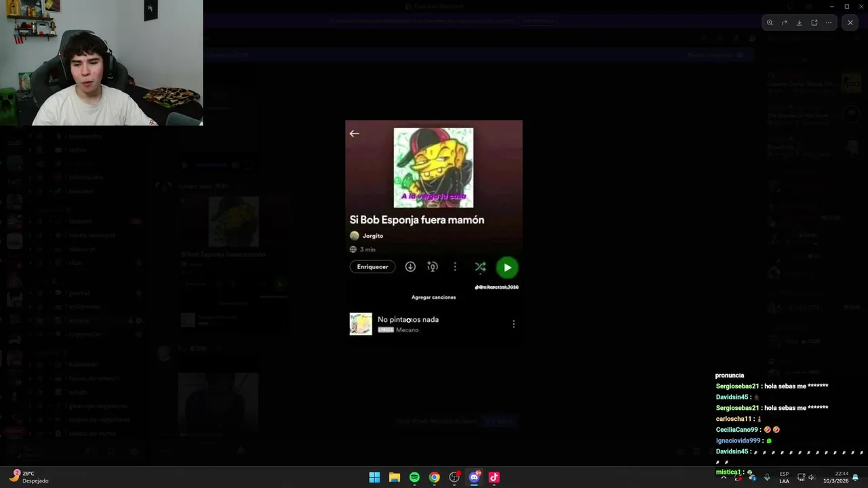The height and width of the screenshot is (488, 868).
Task: Open the playlist three-dot menu beside Enriquecer
Action: 455,267
